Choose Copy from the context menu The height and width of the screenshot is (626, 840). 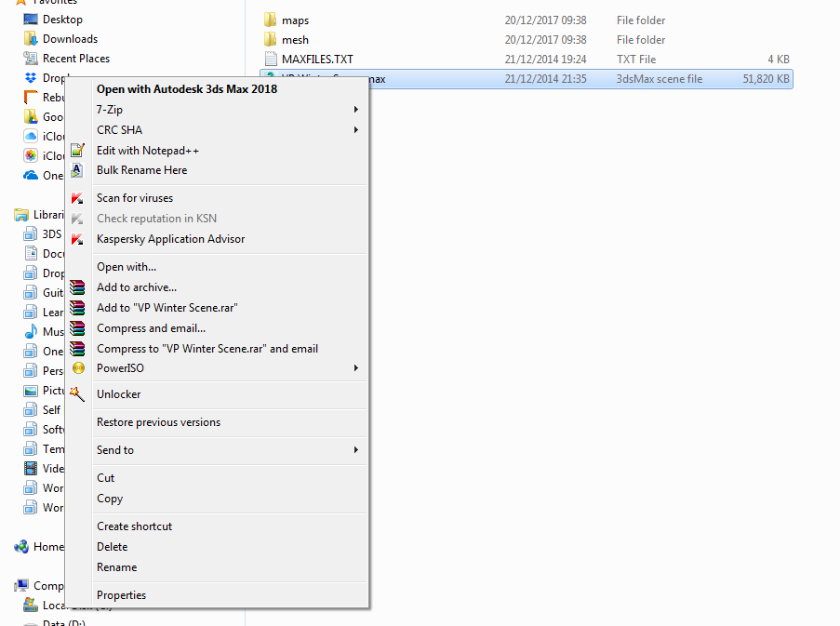[x=110, y=499]
